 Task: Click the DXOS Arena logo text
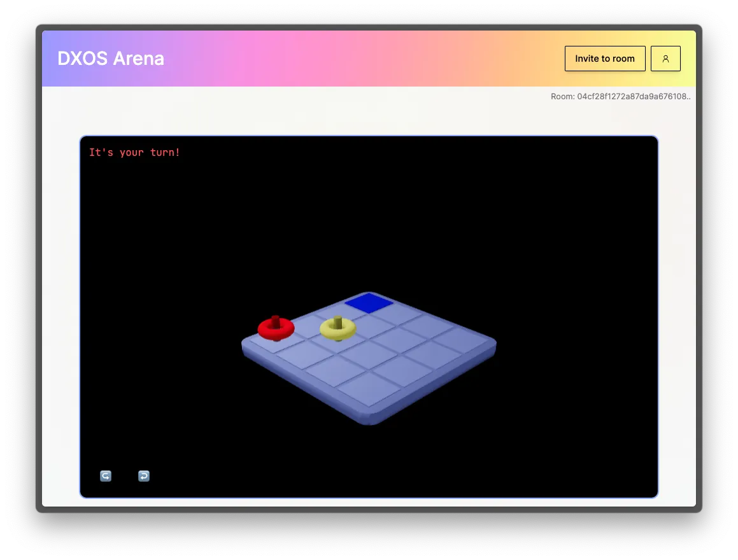click(x=110, y=58)
